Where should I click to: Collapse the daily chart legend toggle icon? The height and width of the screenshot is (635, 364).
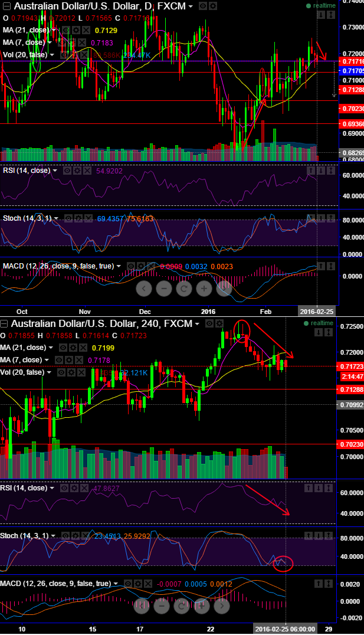tap(6, 6)
